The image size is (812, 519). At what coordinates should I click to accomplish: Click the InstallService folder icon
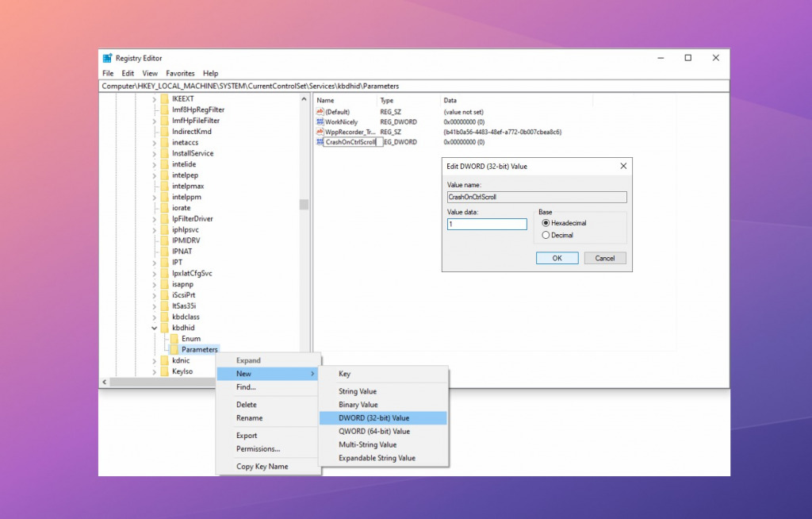click(x=165, y=153)
